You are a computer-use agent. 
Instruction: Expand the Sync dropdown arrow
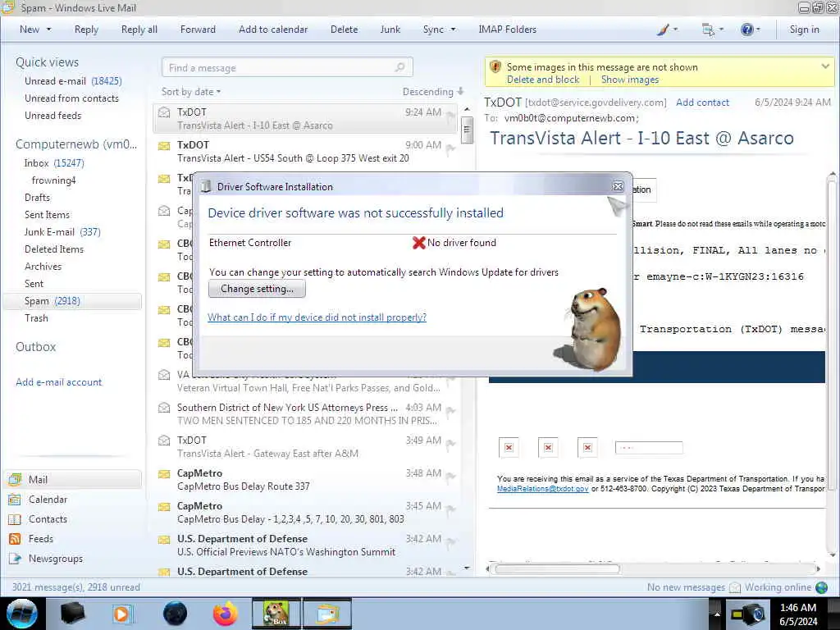[453, 30]
